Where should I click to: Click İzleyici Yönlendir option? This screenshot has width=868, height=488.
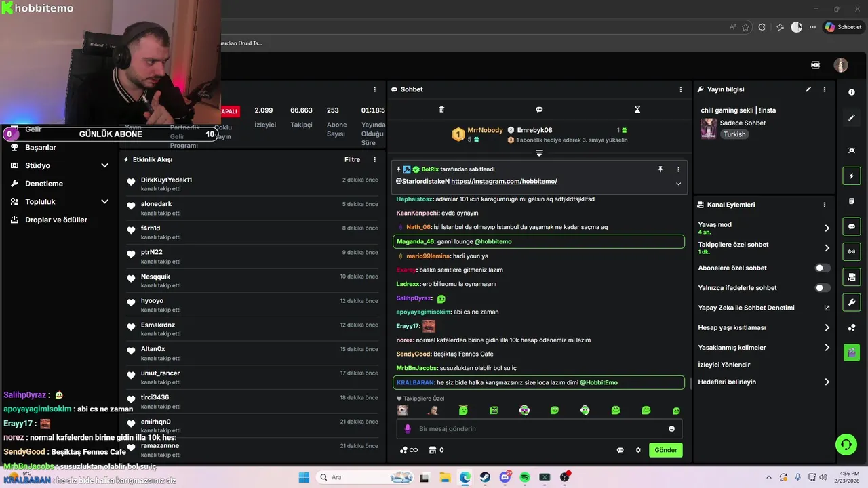pyautogui.click(x=724, y=365)
